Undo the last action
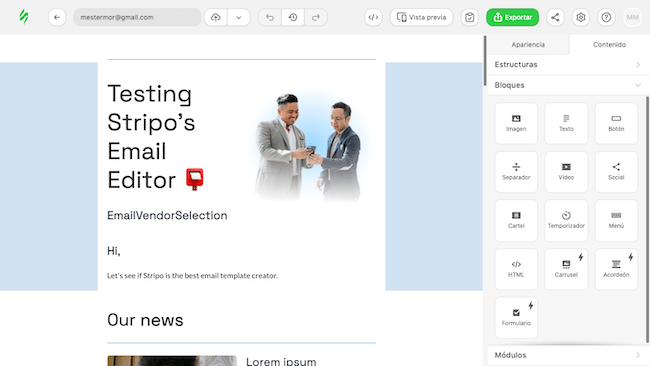650x366 pixels. [x=270, y=17]
